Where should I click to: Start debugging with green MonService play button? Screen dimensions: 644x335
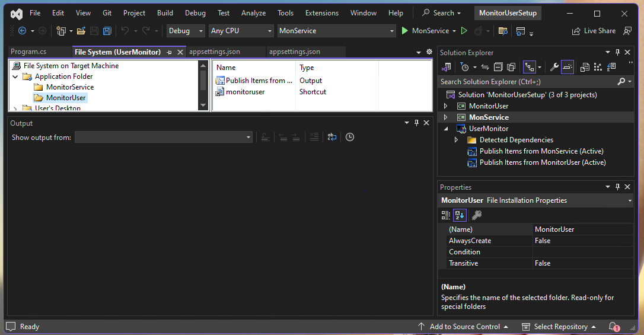click(405, 31)
